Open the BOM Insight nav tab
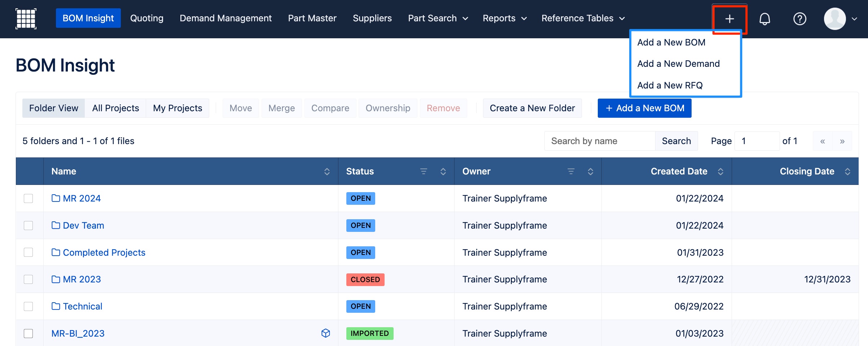The image size is (868, 346). pos(88,18)
